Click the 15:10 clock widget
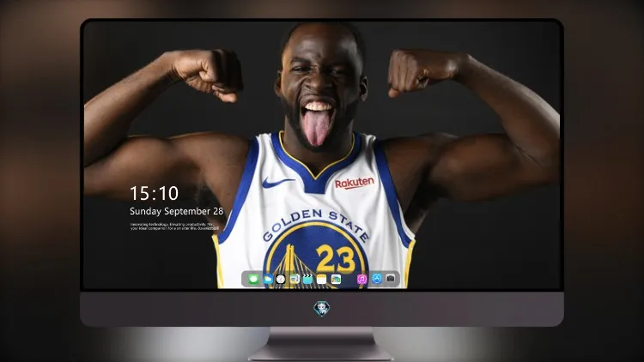Viewport: 644px width, 362px height. tap(155, 193)
